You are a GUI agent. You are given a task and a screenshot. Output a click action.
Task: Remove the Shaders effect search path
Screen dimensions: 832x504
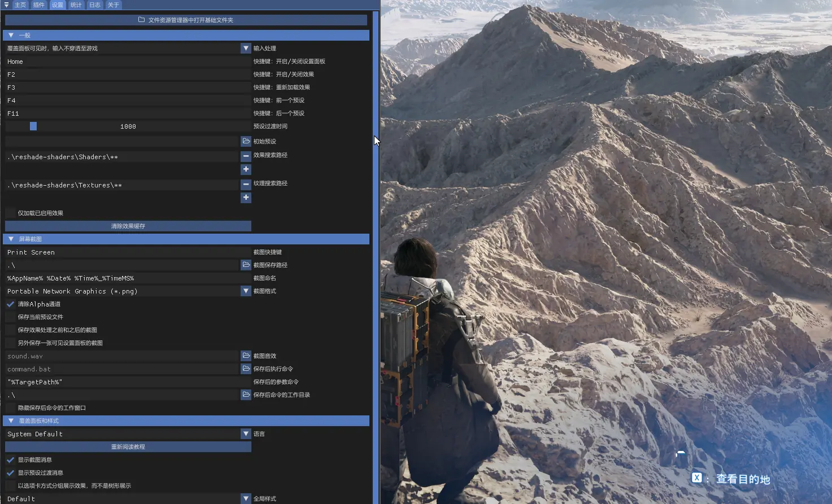[246, 156]
